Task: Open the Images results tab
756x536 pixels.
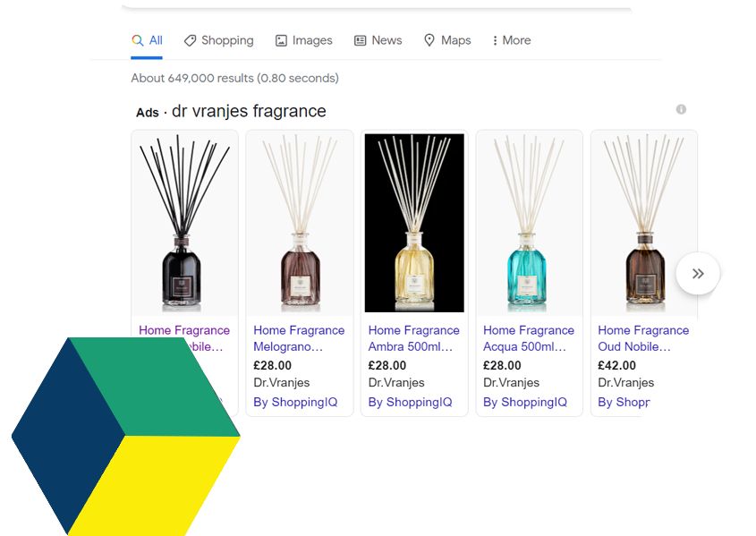Action: pos(304,40)
